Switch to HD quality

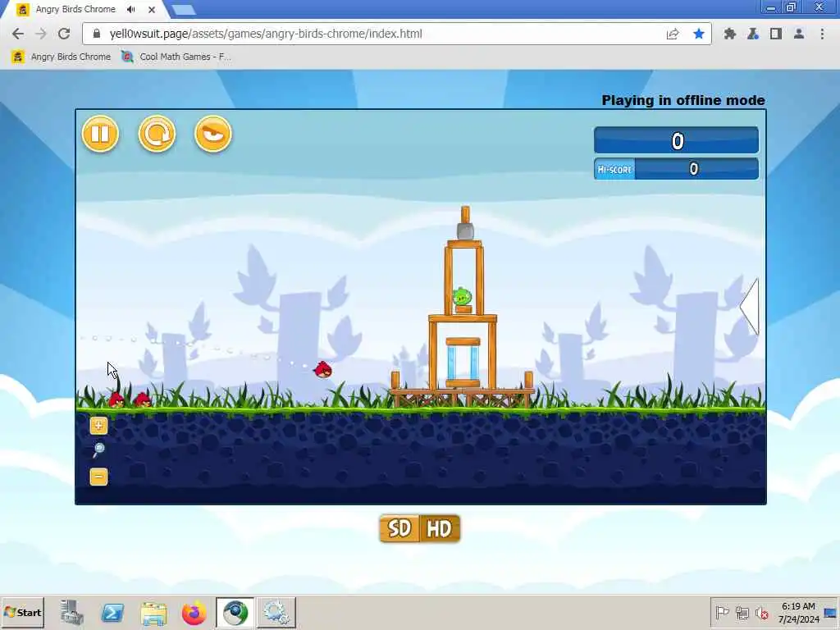(440, 529)
